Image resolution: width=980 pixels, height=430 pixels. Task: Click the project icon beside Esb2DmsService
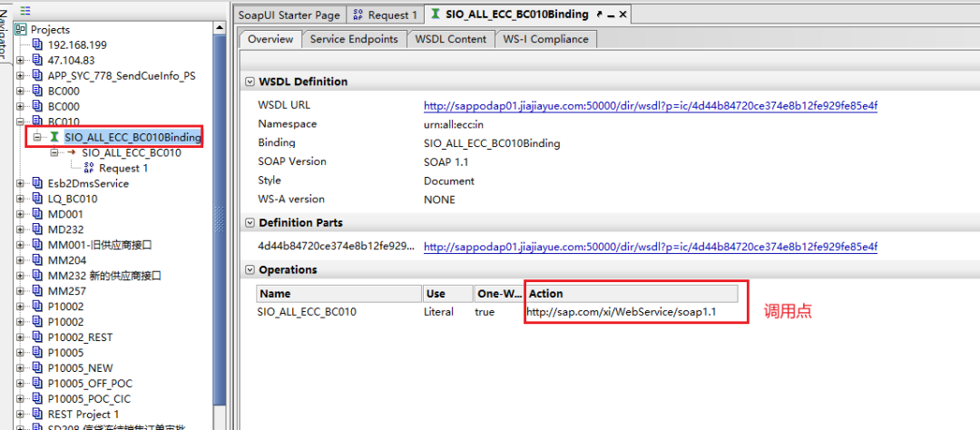[37, 184]
